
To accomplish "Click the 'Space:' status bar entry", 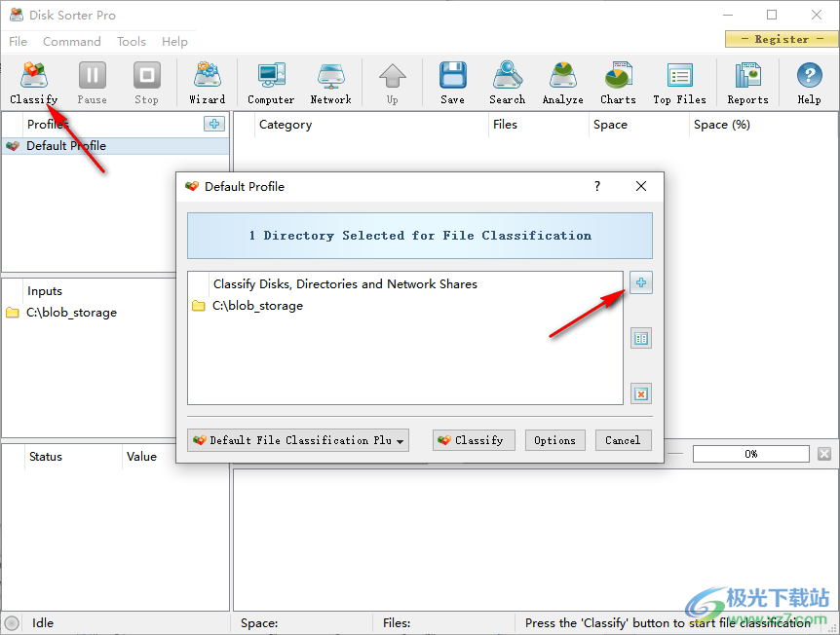I will click(x=259, y=623).
